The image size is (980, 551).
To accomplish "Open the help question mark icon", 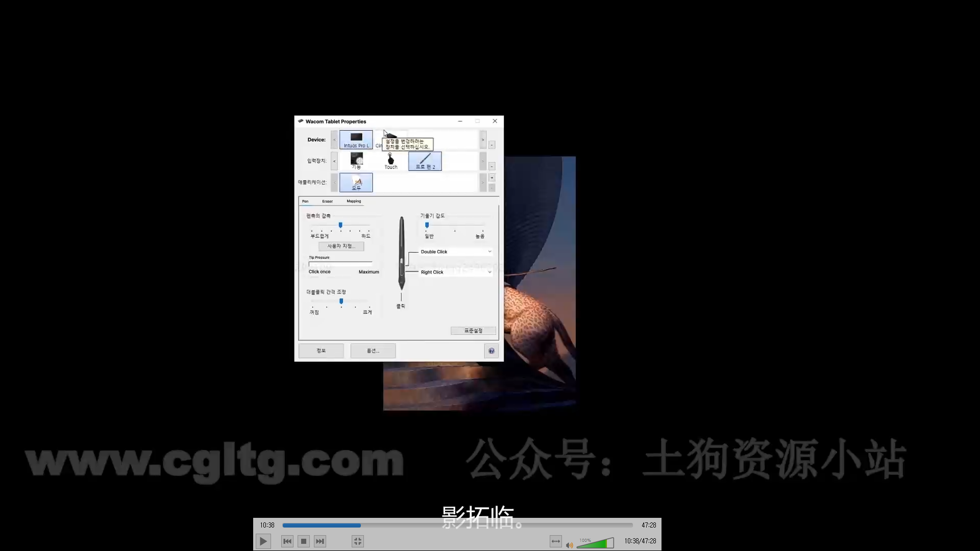I will 491,350.
